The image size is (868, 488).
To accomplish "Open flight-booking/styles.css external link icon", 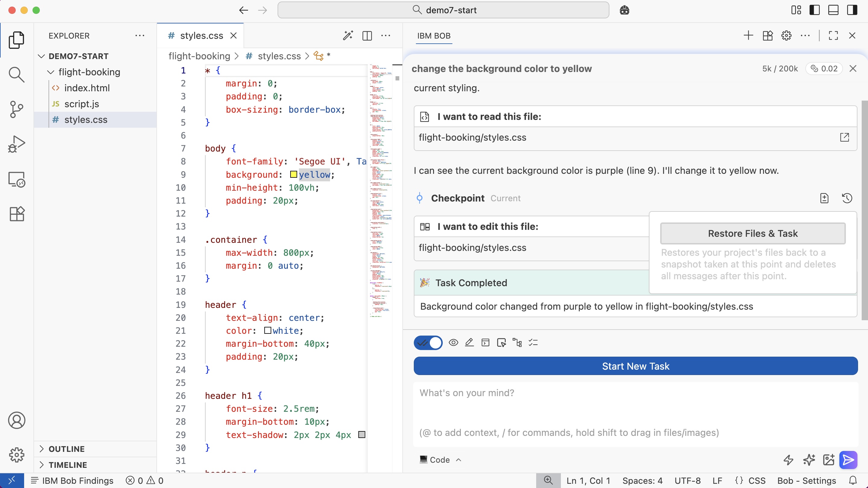I will click(x=844, y=137).
